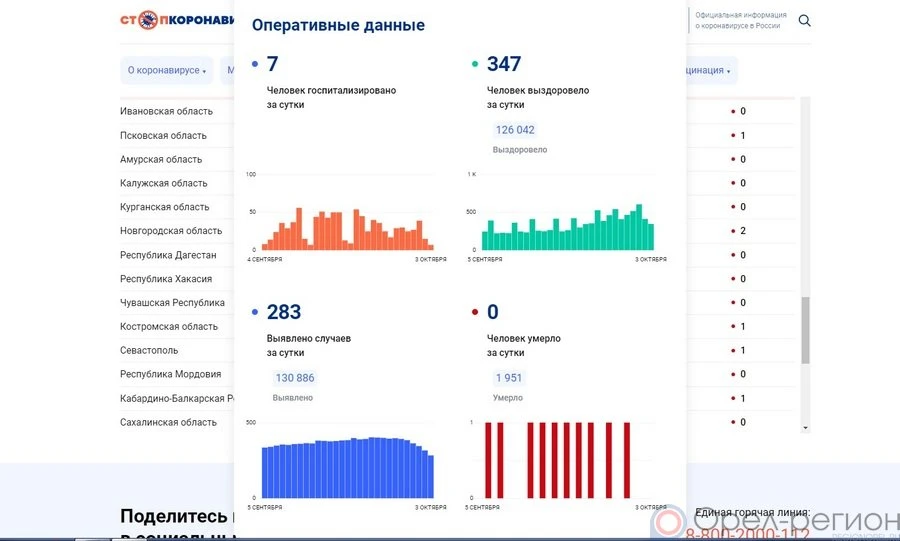900x541 pixels.
Task: Click the teal dot beside 347 recovered
Action: [x=475, y=65]
